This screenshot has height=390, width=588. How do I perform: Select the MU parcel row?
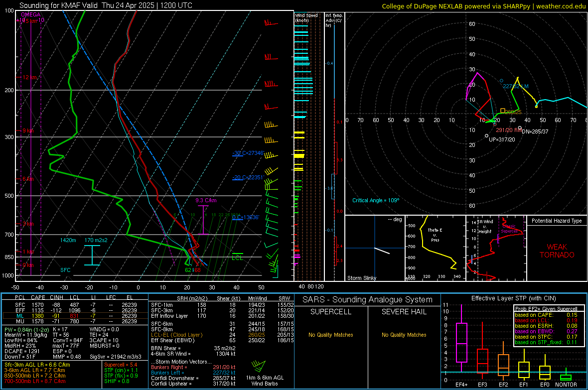(x=75, y=321)
